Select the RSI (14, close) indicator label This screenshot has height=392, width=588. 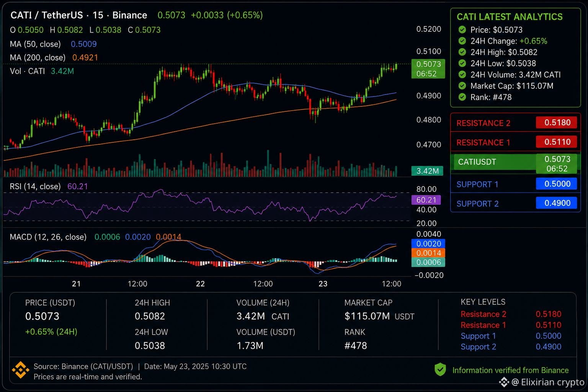pyautogui.click(x=35, y=186)
